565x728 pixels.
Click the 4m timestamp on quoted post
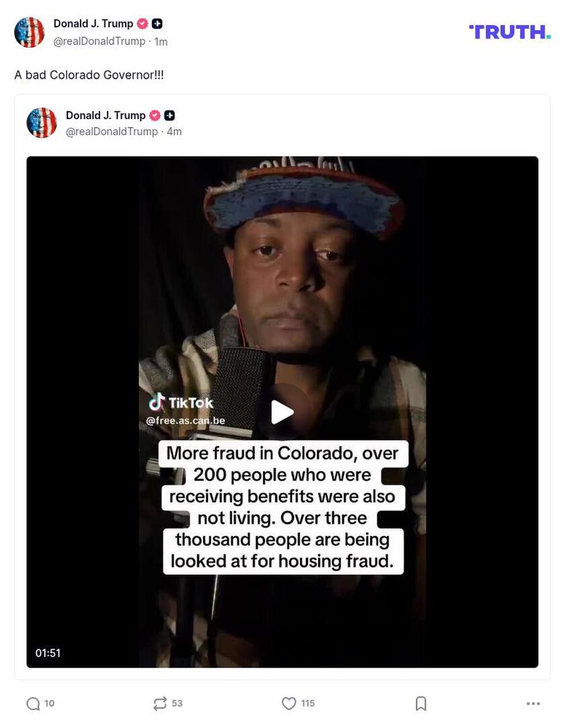pos(174,131)
